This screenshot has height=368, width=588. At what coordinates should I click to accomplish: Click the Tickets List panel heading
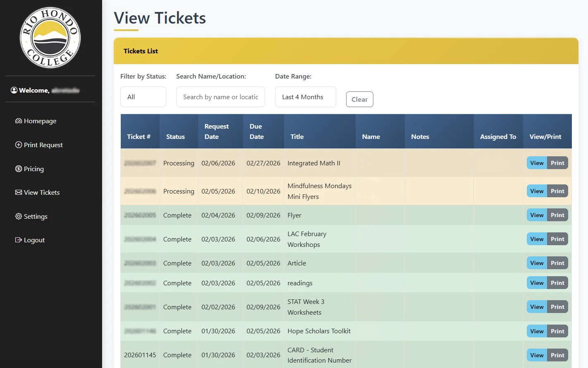tap(141, 51)
